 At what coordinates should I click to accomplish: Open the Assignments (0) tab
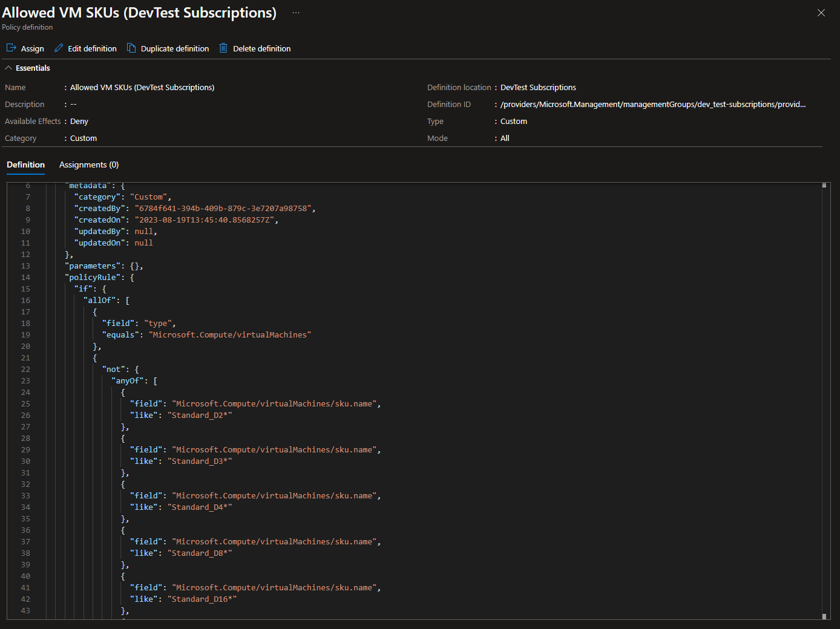(x=89, y=165)
